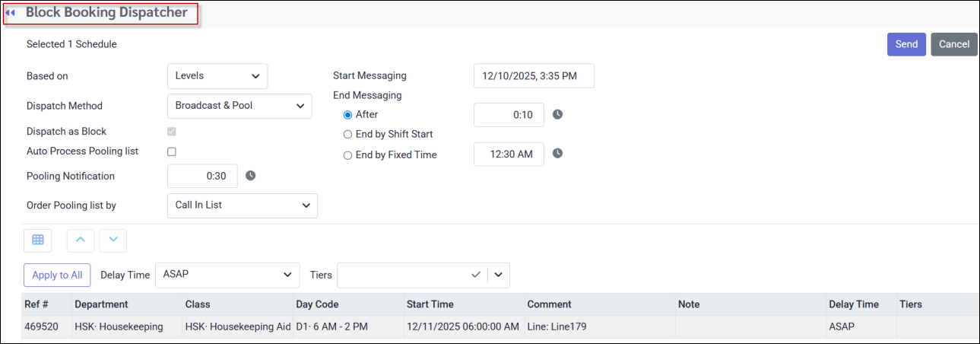Click the checkmark icon in Tiers field

(x=476, y=275)
